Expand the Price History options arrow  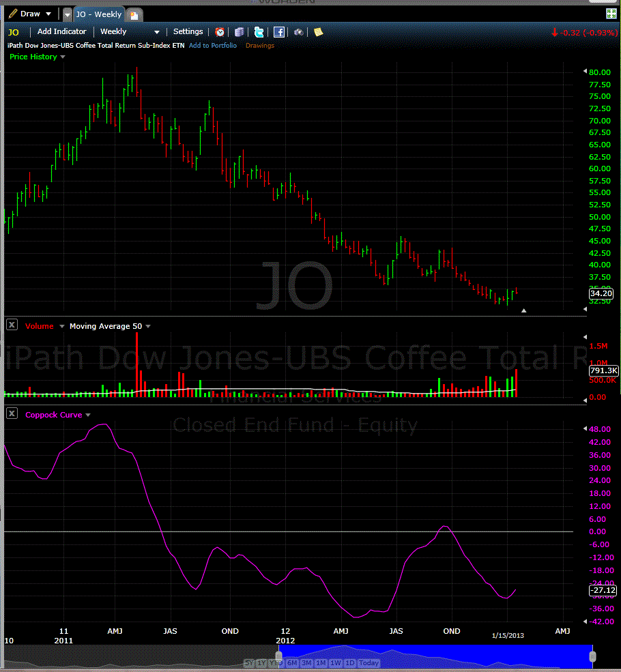63,57
